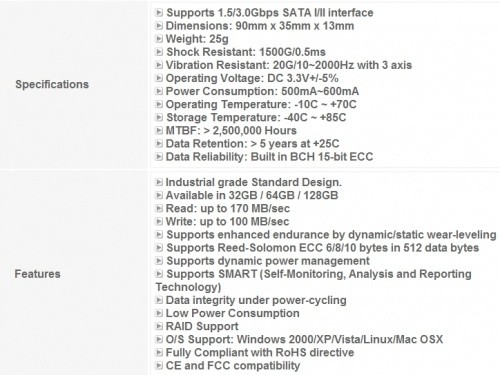Click the bullet before Supports dynamic power management
This screenshot has height=375, width=500.
click(x=159, y=261)
